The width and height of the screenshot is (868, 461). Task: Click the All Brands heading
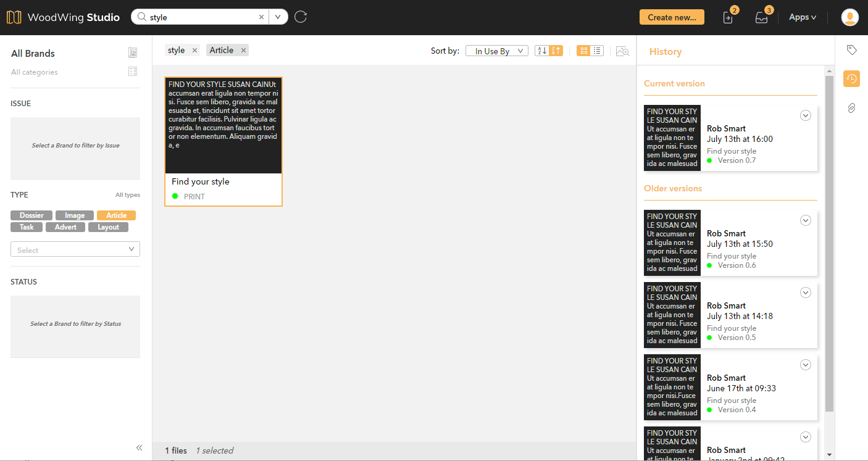33,54
